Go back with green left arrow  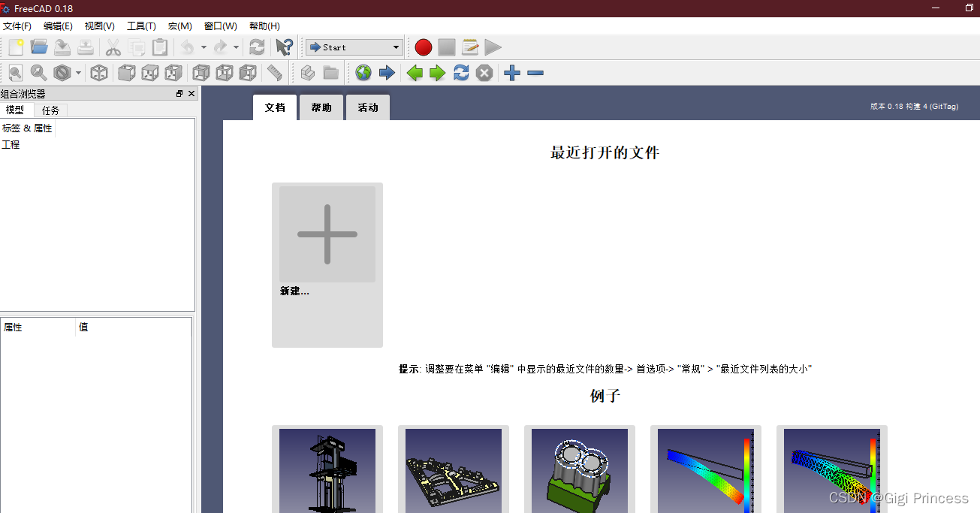coord(415,73)
